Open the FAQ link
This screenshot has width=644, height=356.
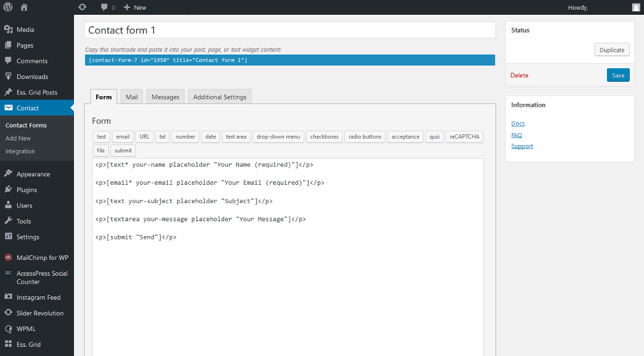click(x=517, y=135)
